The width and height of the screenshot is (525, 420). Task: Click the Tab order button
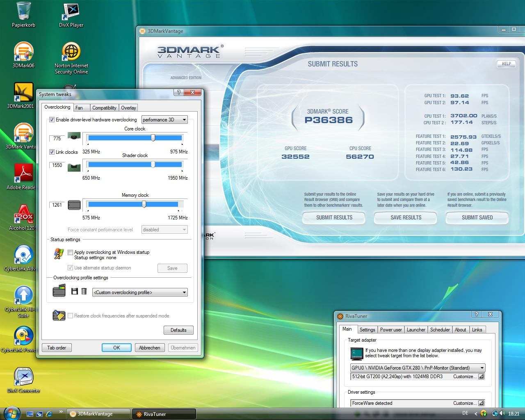point(57,348)
